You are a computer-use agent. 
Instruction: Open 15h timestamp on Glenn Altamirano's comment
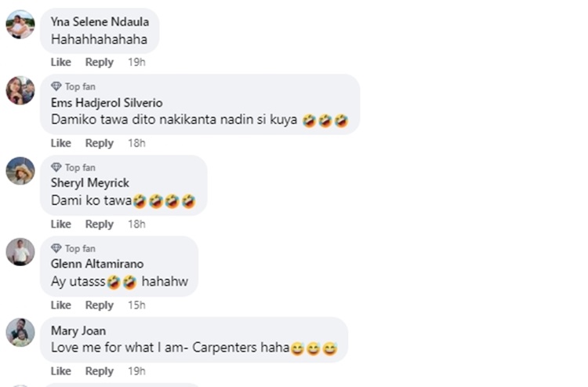pyautogui.click(x=136, y=305)
